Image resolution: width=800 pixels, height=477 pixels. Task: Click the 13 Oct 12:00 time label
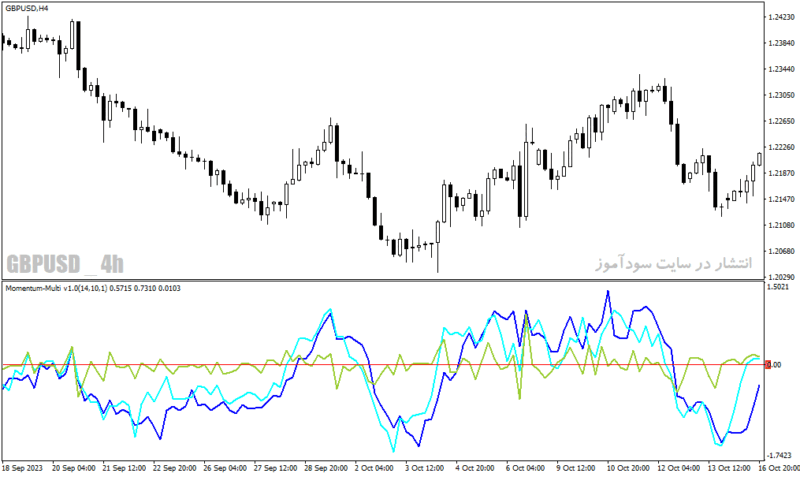coord(729,468)
